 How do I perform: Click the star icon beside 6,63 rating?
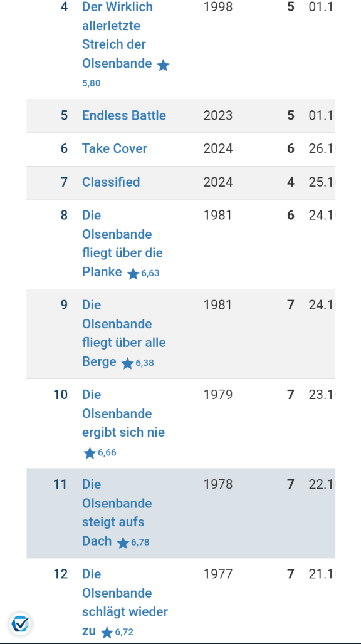pyautogui.click(x=133, y=274)
